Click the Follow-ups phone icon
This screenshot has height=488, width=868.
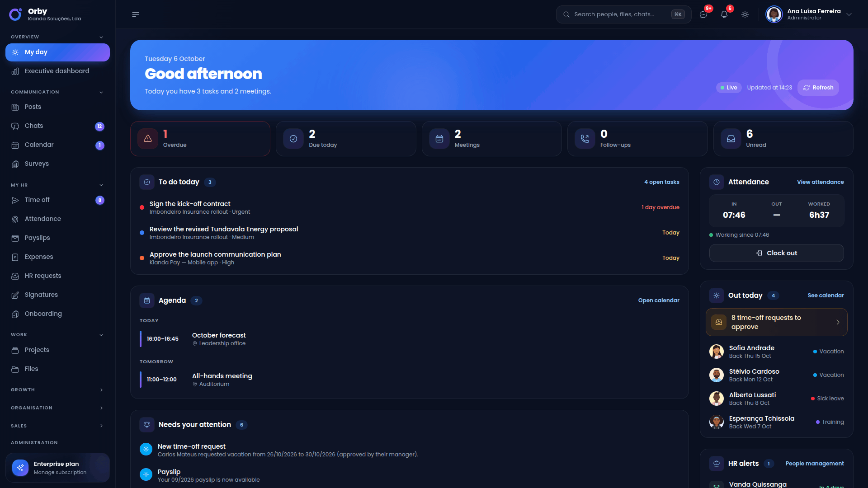(585, 139)
